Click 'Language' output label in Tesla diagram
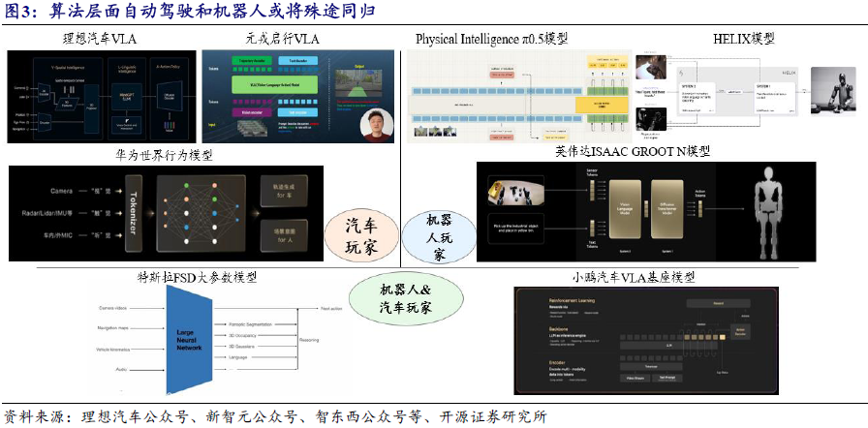Image resolution: width=868 pixels, height=428 pixels. point(238,357)
